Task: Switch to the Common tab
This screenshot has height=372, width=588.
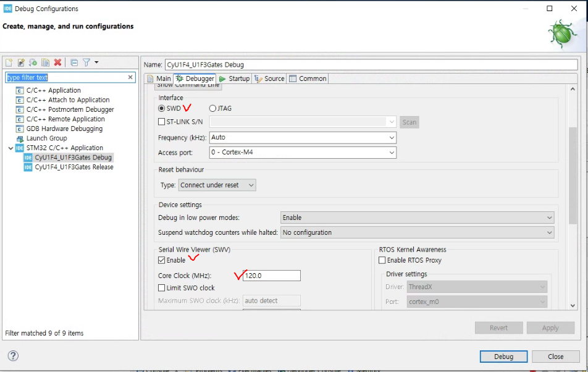Action: [308, 78]
